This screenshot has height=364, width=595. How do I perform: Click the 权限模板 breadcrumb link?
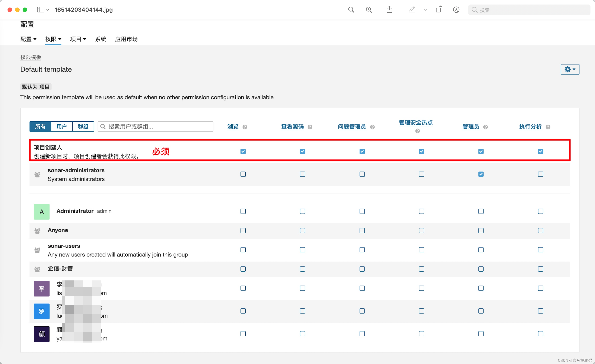tap(31, 57)
